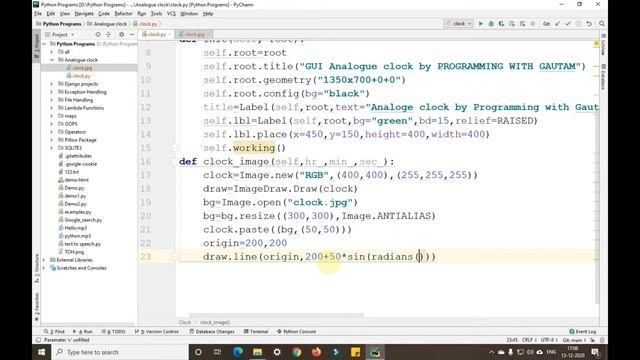Locate the current file with the target icon
The width and height of the screenshot is (640, 360).
click(98, 35)
